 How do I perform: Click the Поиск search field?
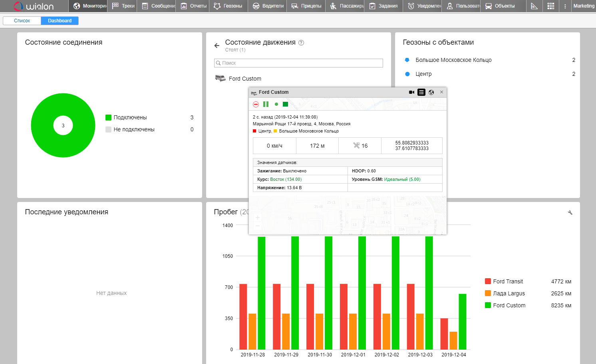coord(298,63)
